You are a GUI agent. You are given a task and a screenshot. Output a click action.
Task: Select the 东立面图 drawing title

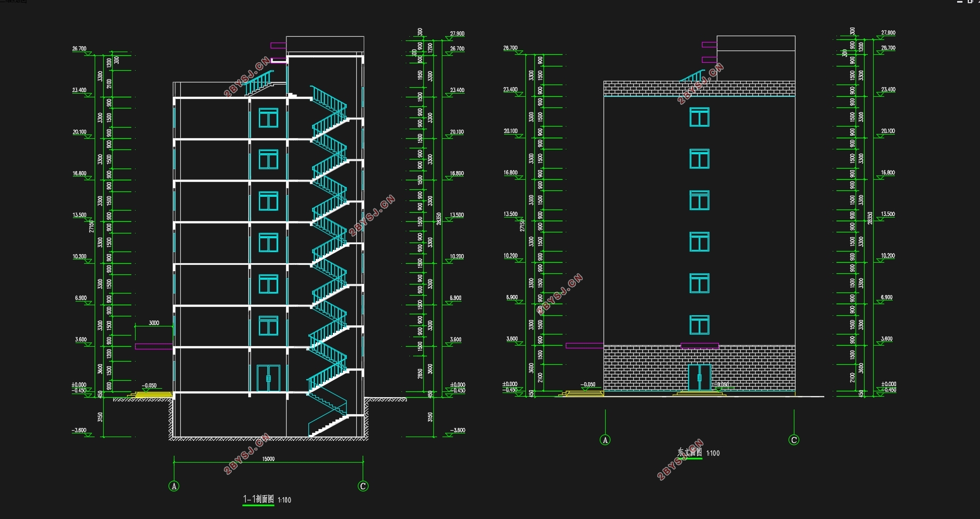click(690, 452)
